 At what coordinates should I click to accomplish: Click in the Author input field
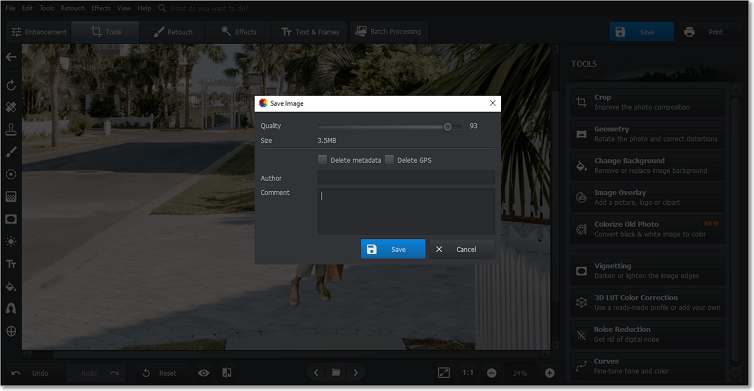pos(406,177)
